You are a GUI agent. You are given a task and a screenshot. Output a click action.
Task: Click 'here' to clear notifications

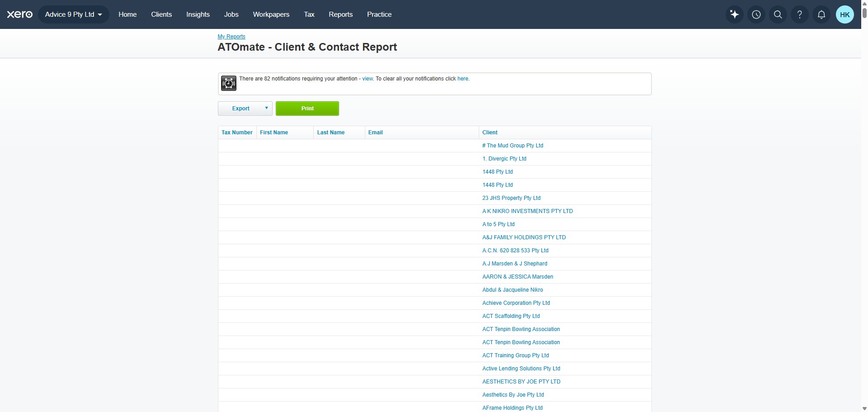(x=463, y=79)
